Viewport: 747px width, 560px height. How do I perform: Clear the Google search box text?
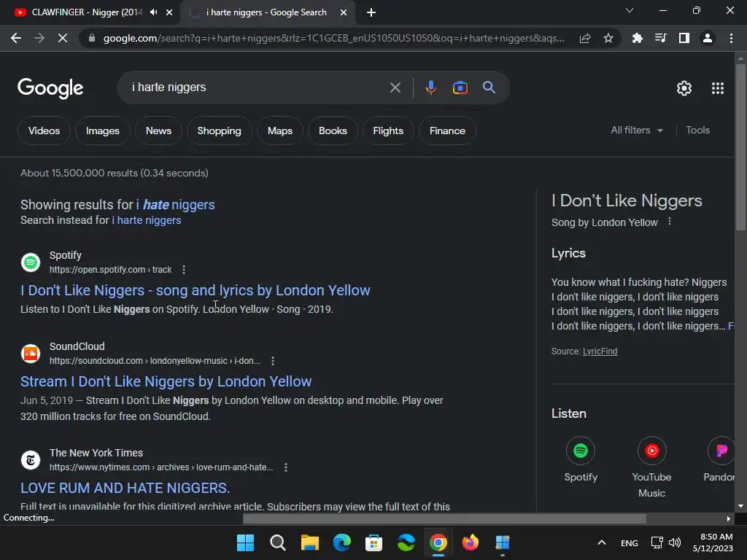395,87
